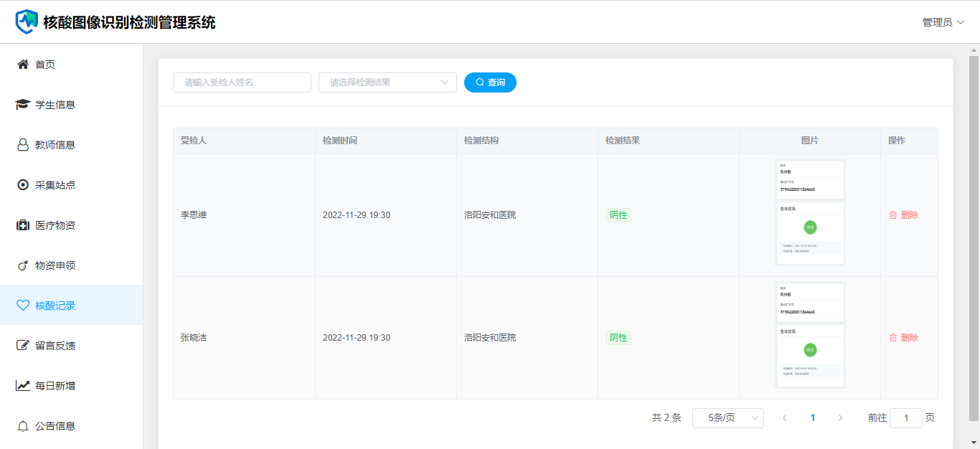
Task: Open the 管理员 user dropdown menu
Action: click(943, 22)
